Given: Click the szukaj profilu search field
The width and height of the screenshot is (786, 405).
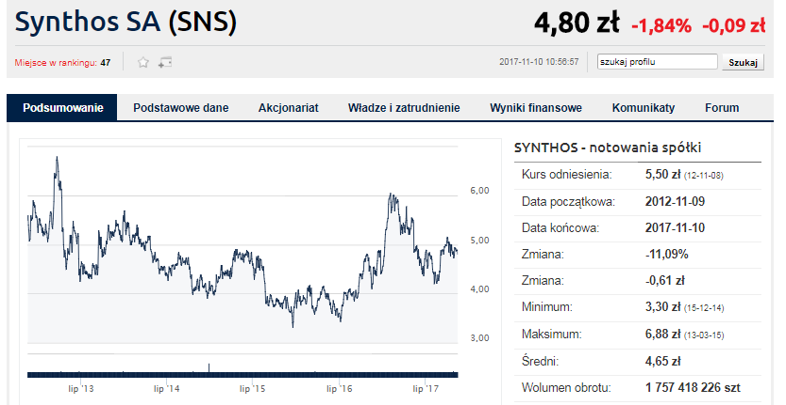Looking at the screenshot, I should click(x=657, y=62).
